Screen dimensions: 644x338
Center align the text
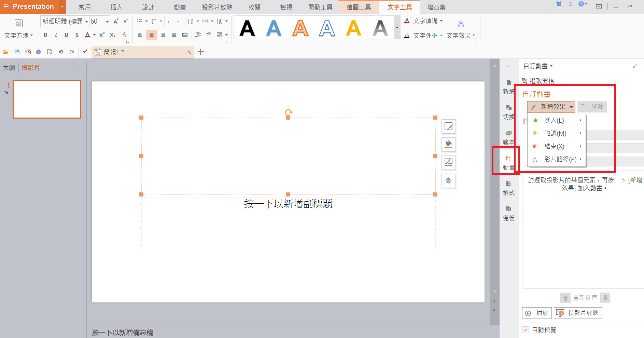152,35
